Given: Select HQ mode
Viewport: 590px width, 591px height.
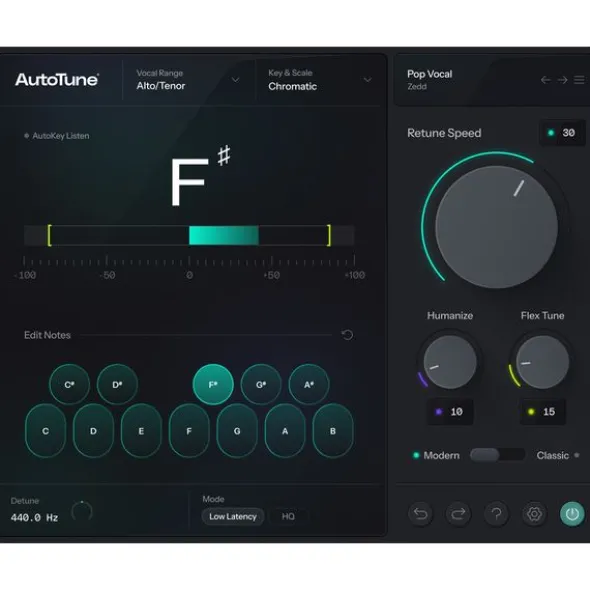Looking at the screenshot, I should 288,516.
